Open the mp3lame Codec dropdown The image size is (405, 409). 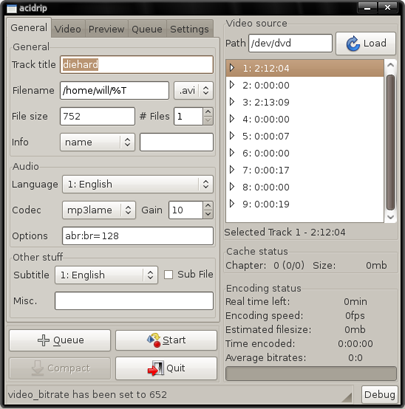click(99, 210)
